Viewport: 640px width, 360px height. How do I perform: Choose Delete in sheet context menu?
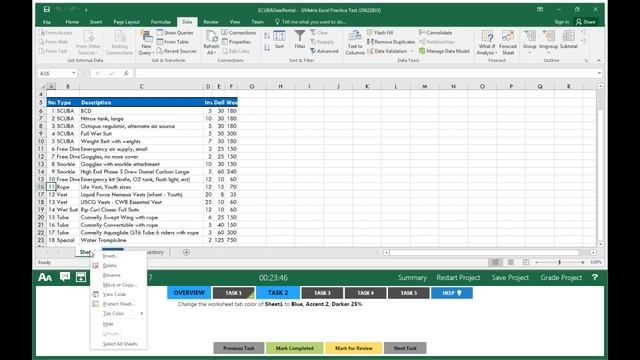tap(118, 265)
